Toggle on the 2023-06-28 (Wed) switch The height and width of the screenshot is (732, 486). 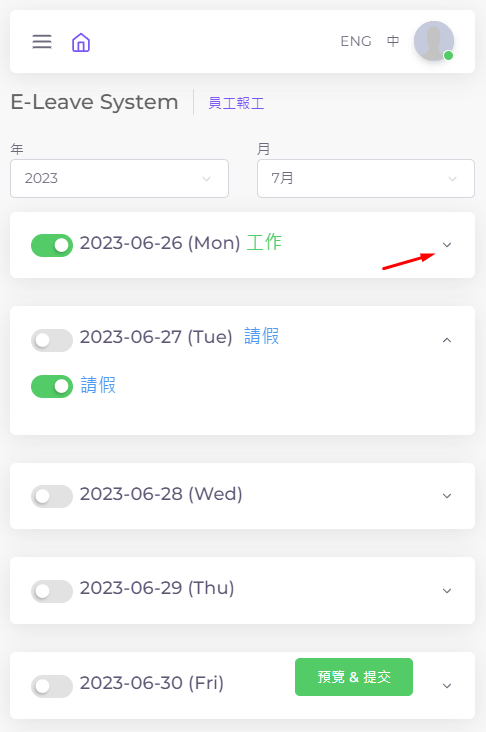click(x=52, y=496)
